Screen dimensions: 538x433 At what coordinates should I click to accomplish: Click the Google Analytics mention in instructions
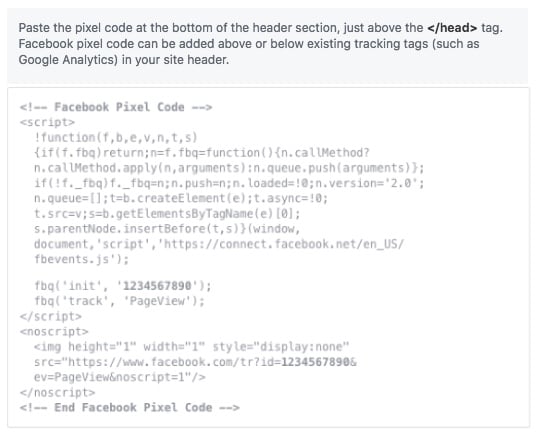(68, 60)
